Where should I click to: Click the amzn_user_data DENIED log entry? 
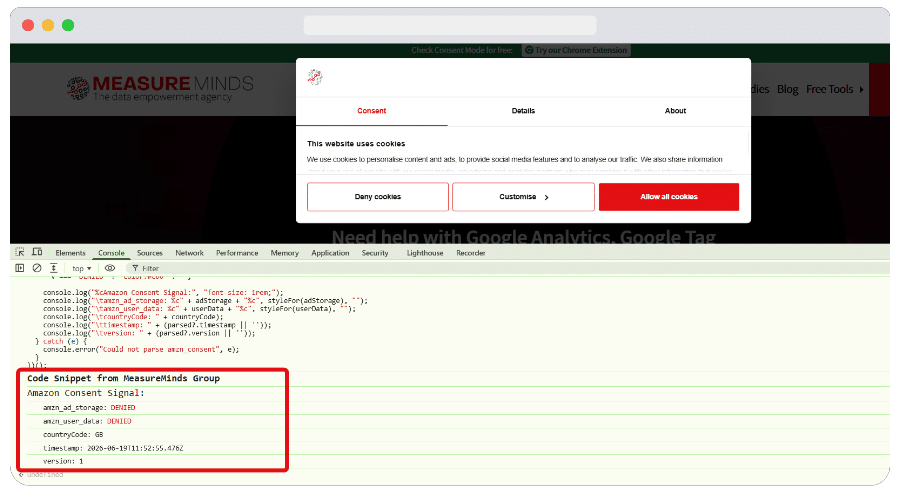tap(87, 421)
